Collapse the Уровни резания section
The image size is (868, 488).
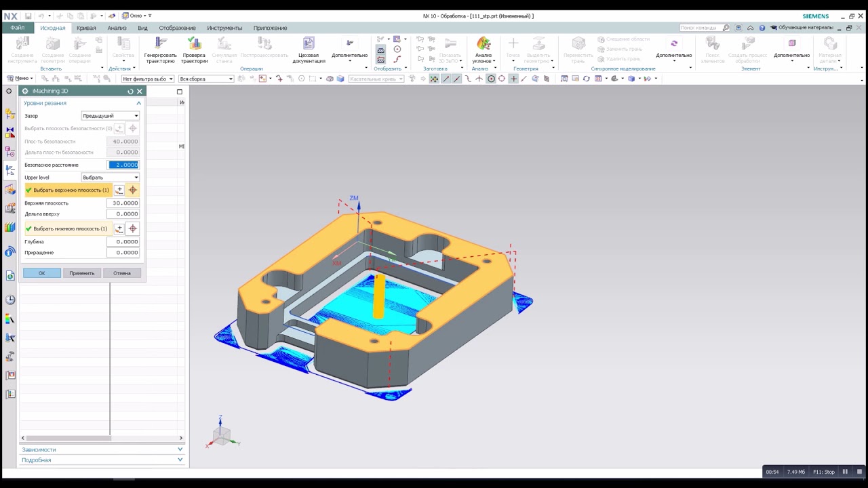(x=138, y=103)
